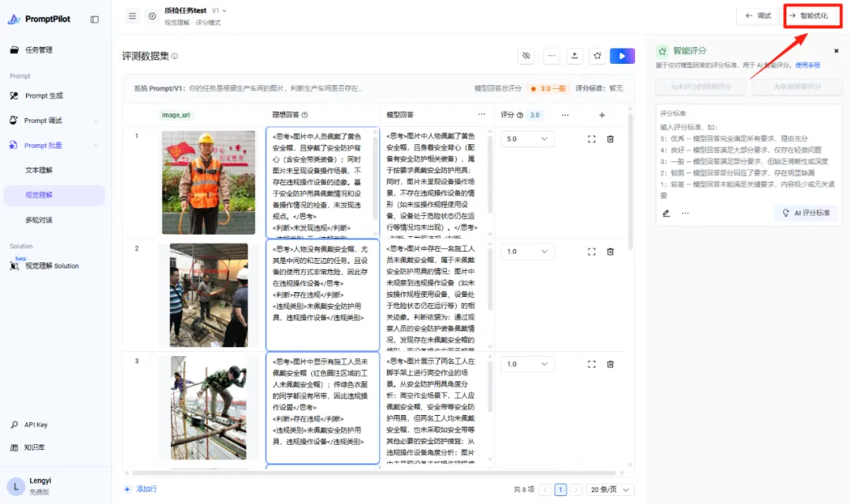Click the PromptPilot logo
The image size is (851, 504).
point(39,19)
